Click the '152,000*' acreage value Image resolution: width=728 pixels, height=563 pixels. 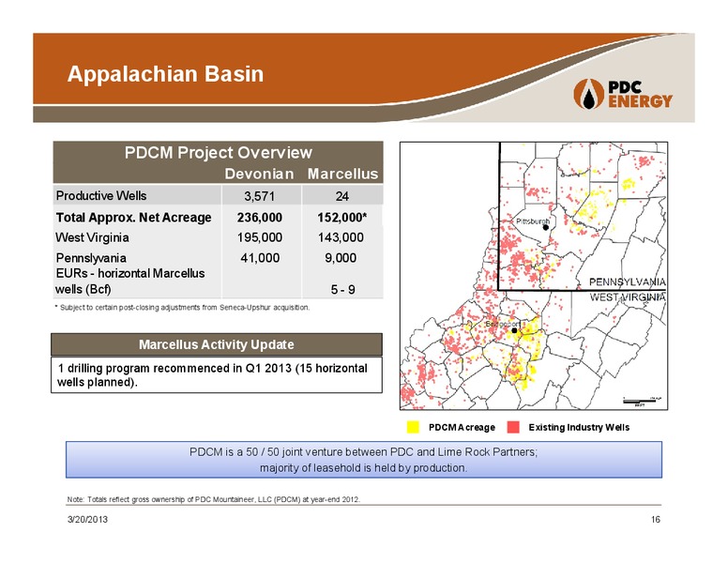[x=342, y=218]
